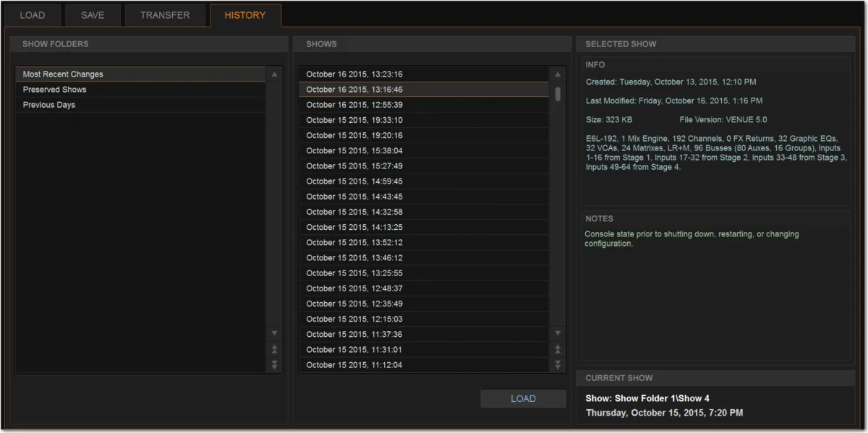868x433 pixels.
Task: Select show October 15 2015, 19:20:16
Action: click(424, 135)
